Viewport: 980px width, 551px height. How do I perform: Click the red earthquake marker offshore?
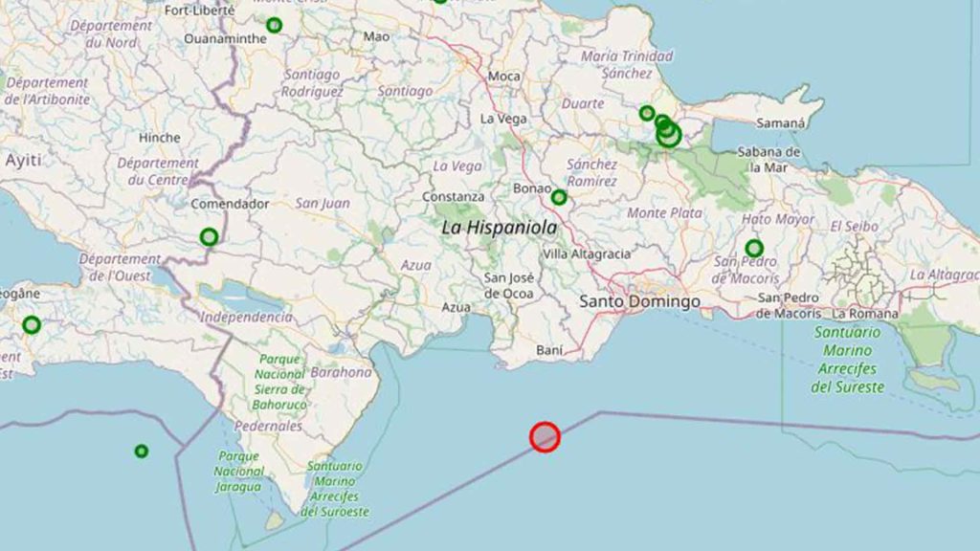click(x=545, y=436)
